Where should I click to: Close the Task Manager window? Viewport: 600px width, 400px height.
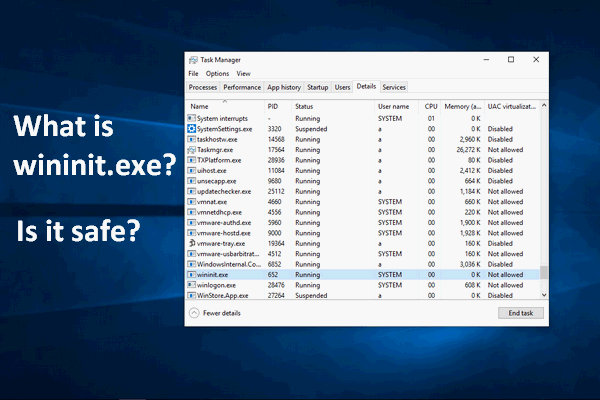coord(536,60)
